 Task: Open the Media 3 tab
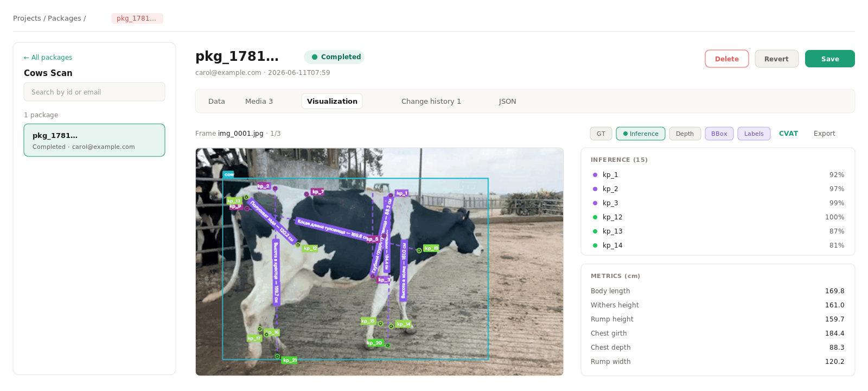click(259, 102)
